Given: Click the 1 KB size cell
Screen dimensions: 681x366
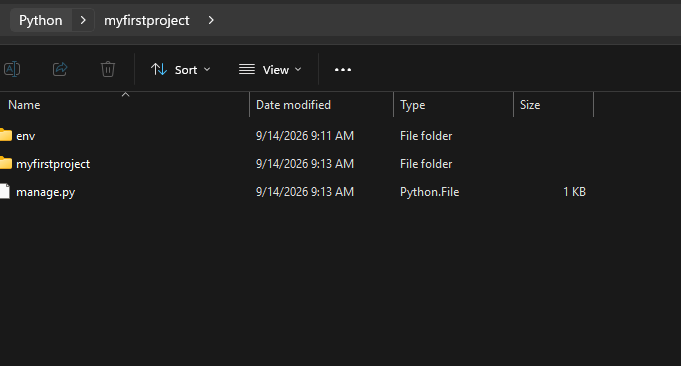Looking at the screenshot, I should pos(574,192).
